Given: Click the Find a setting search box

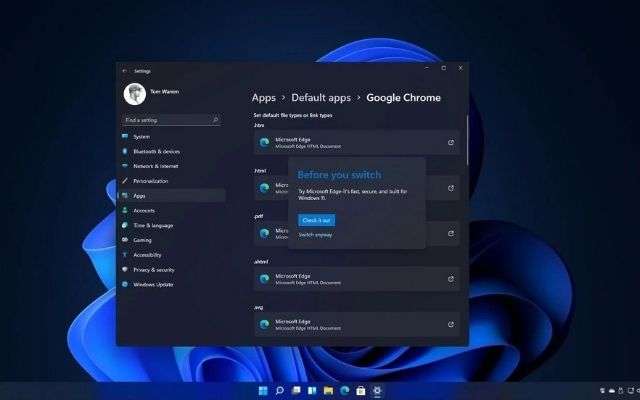Looking at the screenshot, I should [172, 120].
